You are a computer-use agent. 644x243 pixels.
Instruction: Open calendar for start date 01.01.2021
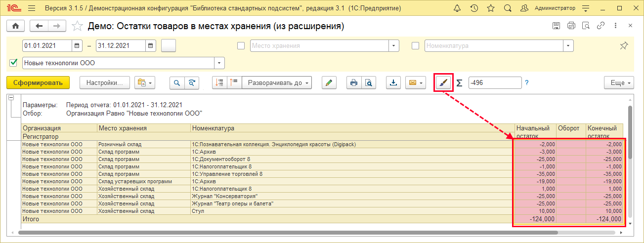pyautogui.click(x=77, y=45)
